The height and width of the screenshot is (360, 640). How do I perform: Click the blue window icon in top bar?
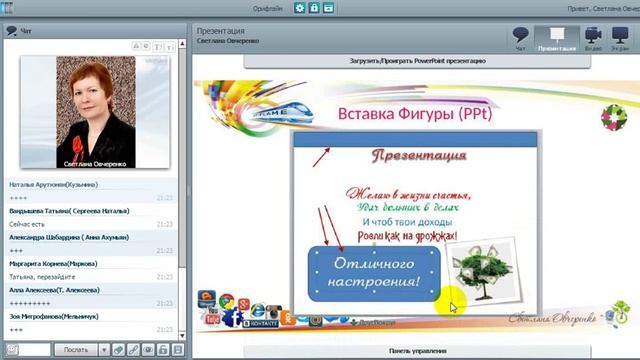click(329, 8)
